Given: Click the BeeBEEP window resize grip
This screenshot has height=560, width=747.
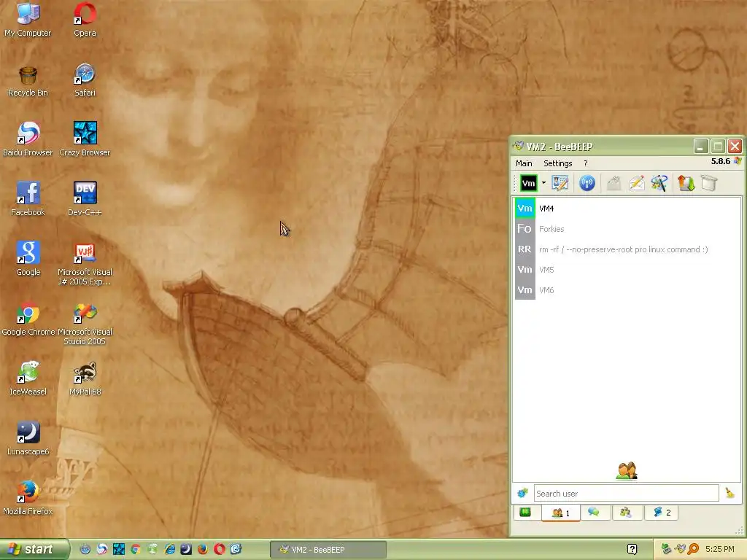Looking at the screenshot, I should pyautogui.click(x=739, y=531).
